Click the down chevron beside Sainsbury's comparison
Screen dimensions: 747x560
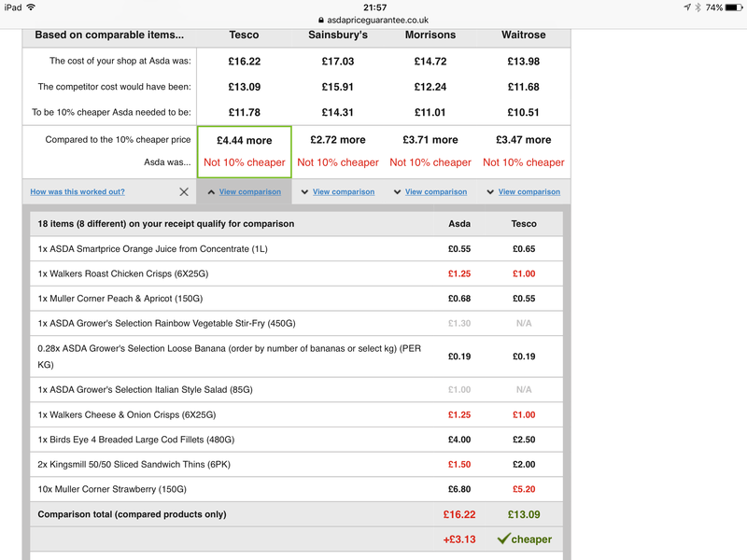(304, 192)
